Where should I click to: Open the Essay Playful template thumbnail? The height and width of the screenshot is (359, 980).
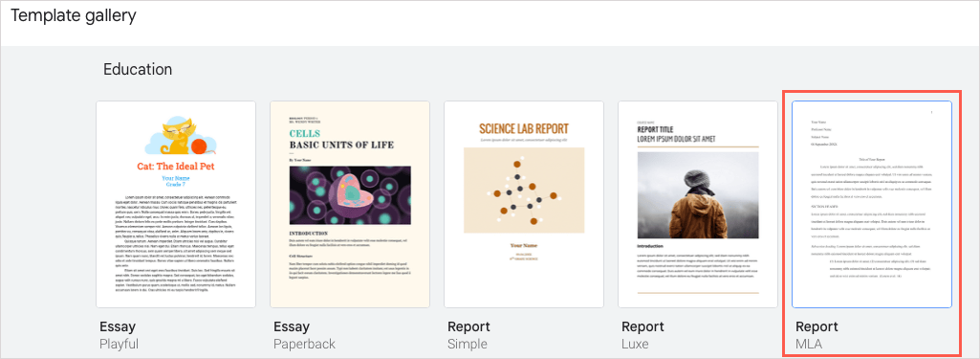176,204
